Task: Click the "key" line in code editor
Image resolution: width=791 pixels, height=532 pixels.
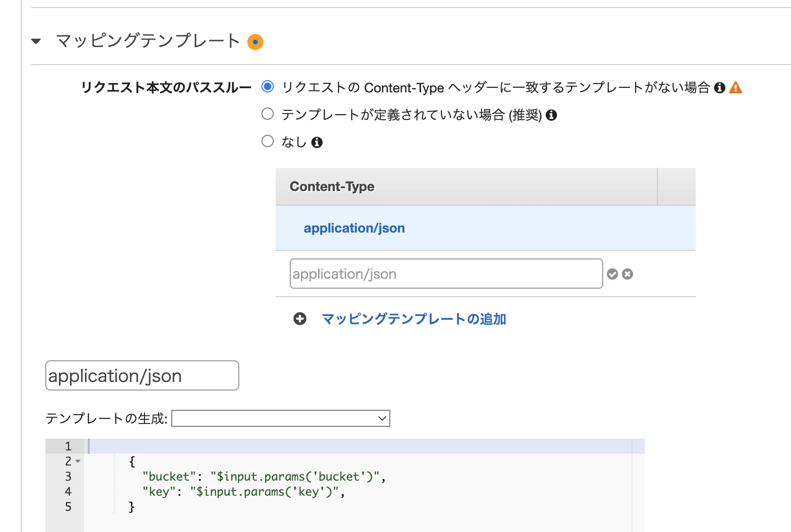Action: point(244,491)
